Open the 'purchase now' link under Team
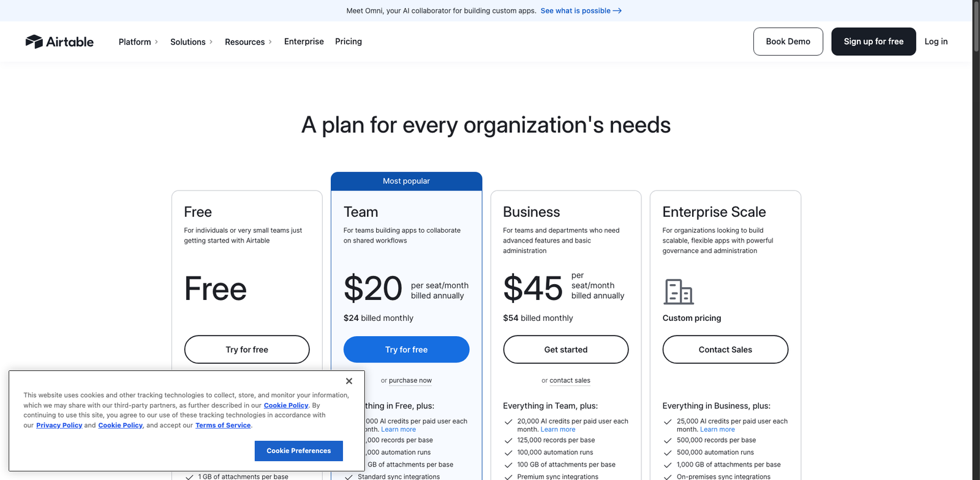The height and width of the screenshot is (480, 980). pos(410,381)
